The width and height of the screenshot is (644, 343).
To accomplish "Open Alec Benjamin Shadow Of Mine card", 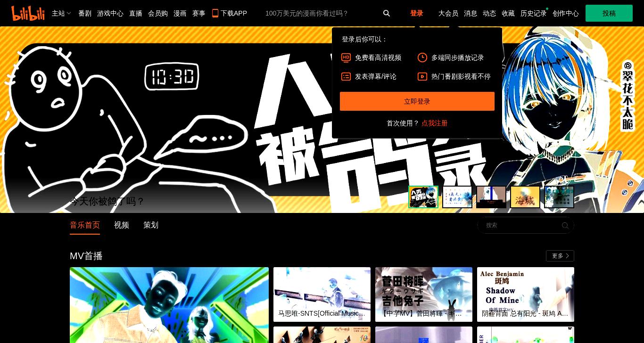I will (x=526, y=294).
